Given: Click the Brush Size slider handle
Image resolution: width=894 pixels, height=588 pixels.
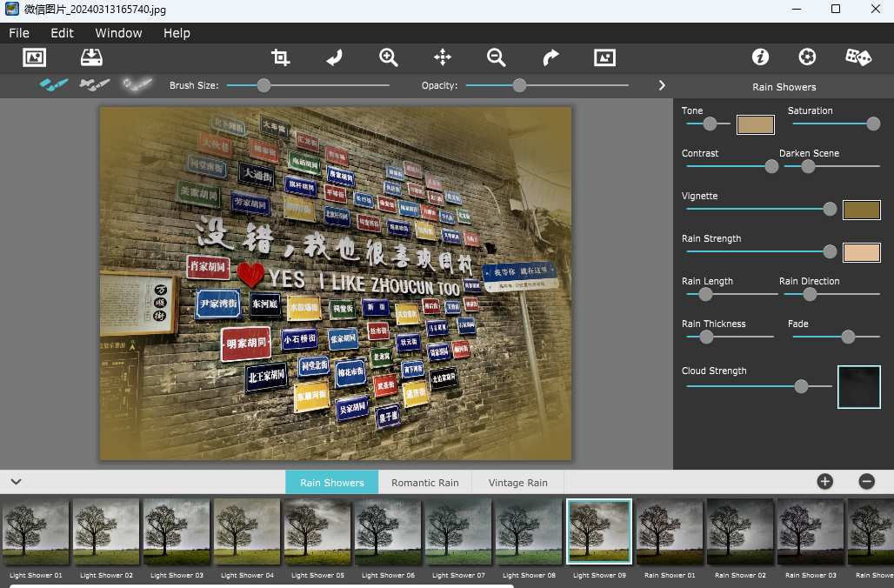Looking at the screenshot, I should (x=264, y=85).
